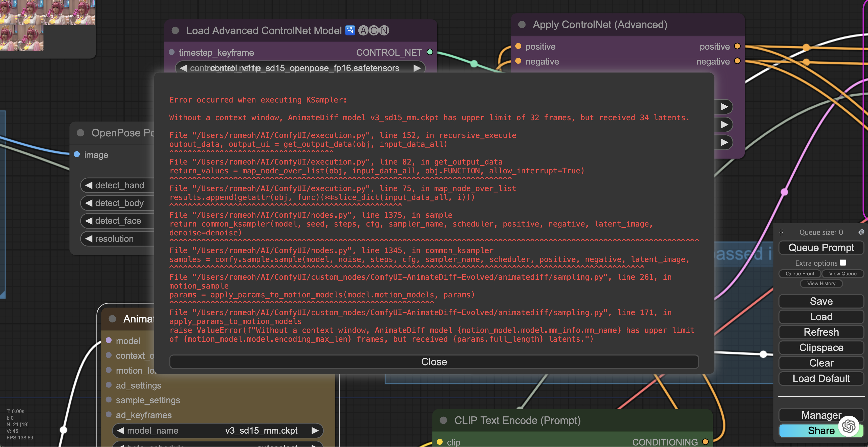Advance controlnet model name right arrow
This screenshot has height=447, width=868.
417,68
